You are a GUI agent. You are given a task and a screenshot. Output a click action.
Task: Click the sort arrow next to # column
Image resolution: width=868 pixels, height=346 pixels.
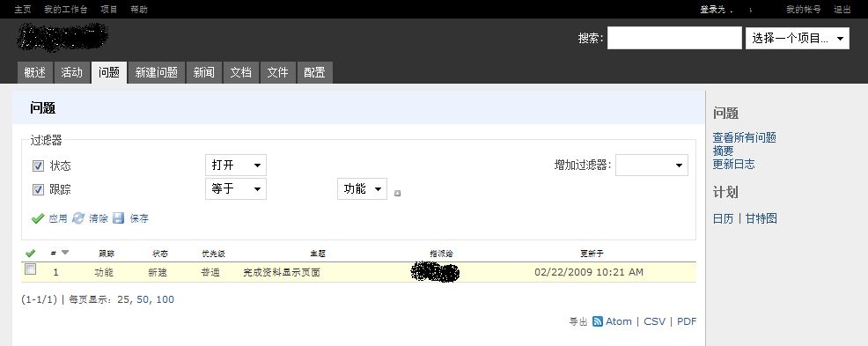65,253
